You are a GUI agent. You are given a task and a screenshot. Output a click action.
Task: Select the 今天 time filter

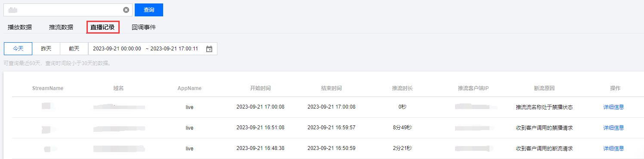coord(18,49)
